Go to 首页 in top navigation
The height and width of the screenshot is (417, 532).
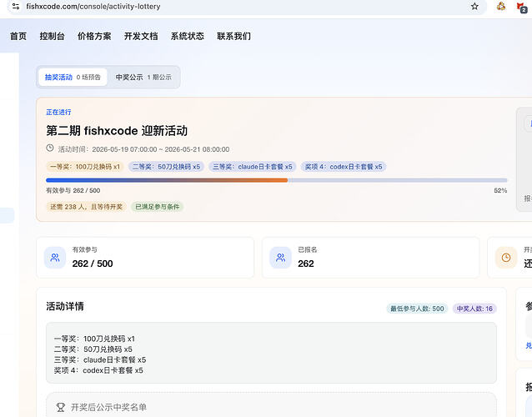click(x=18, y=36)
